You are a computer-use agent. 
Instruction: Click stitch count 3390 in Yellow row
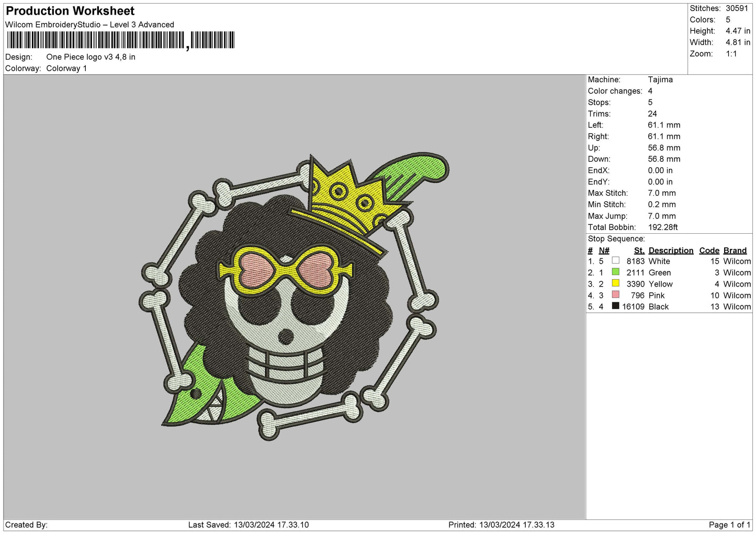click(636, 284)
